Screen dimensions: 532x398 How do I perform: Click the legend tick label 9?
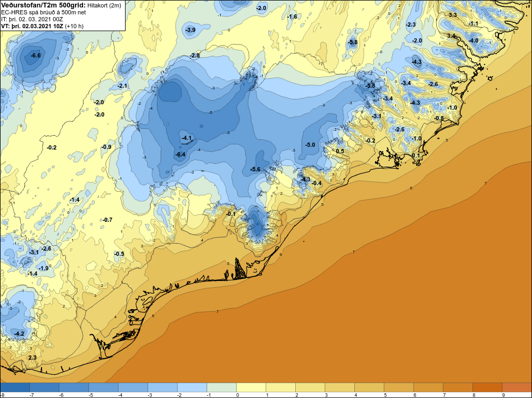coord(503,395)
